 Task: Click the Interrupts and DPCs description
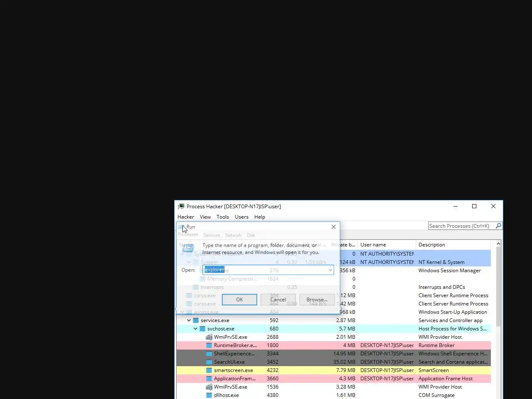(x=442, y=287)
